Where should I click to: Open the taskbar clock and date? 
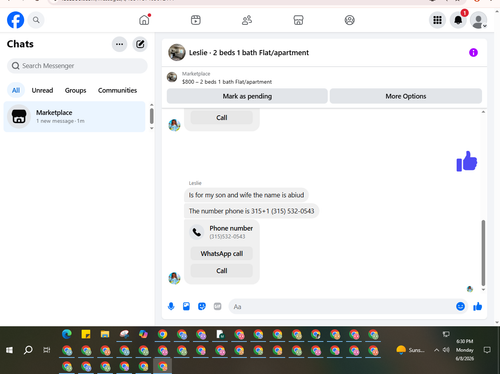click(465, 350)
